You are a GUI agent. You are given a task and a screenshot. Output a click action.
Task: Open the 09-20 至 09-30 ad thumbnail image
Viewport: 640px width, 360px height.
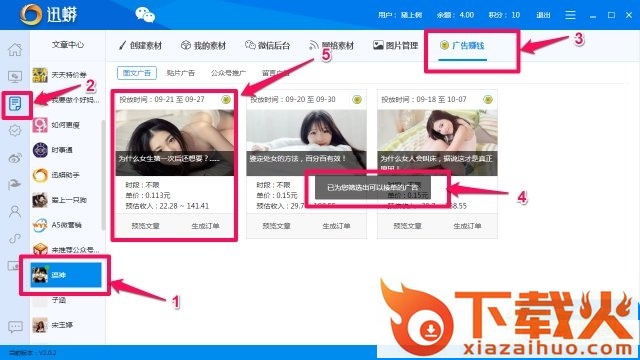tap(306, 142)
